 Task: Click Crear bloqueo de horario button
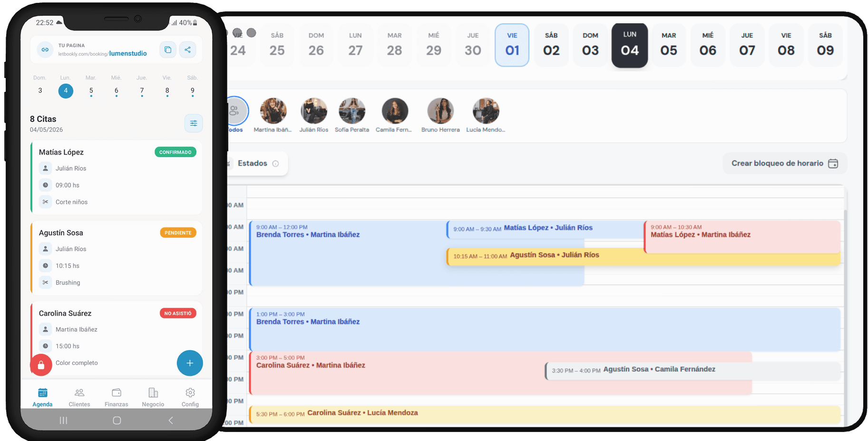pyautogui.click(x=785, y=164)
